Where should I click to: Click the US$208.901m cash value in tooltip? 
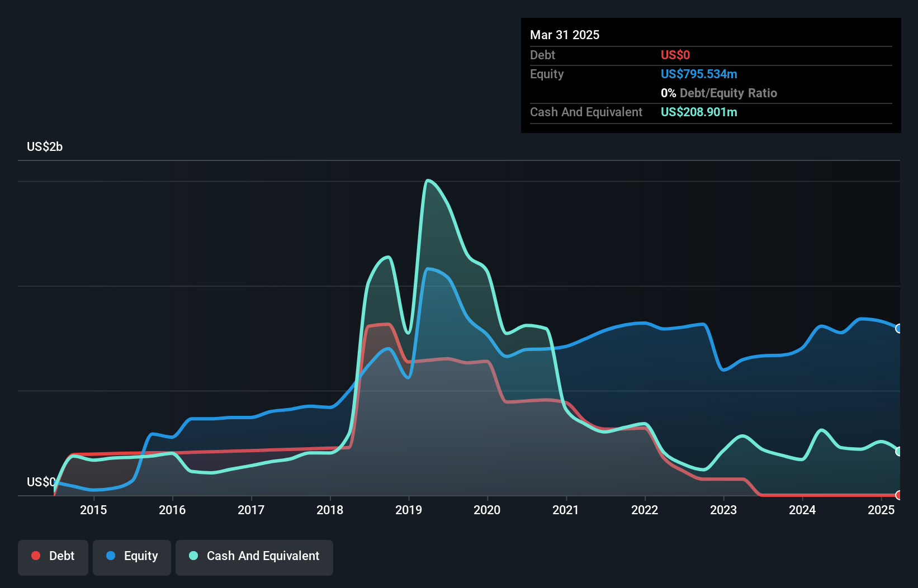[x=699, y=112]
